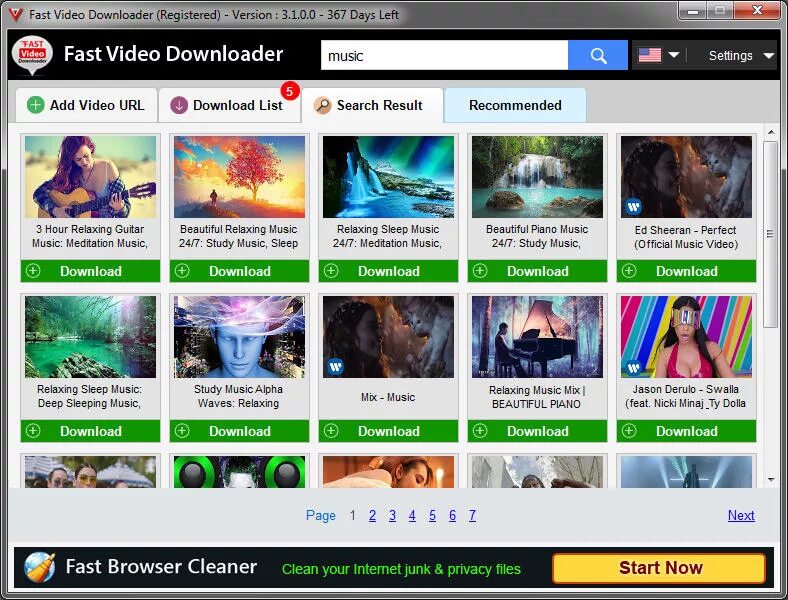
Task: Focus the search box containing 'music'
Action: click(x=444, y=55)
